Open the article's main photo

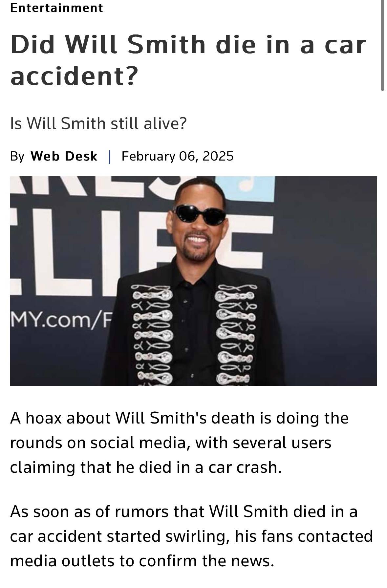[x=193, y=281]
